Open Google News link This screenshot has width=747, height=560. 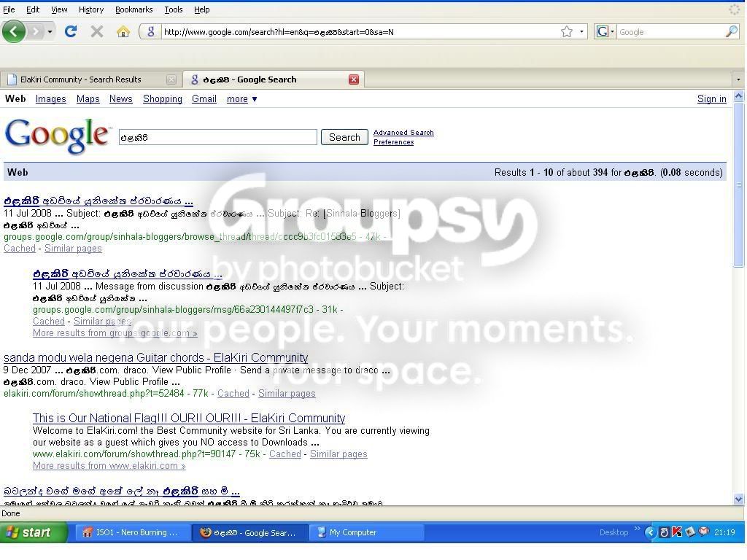pyautogui.click(x=121, y=99)
